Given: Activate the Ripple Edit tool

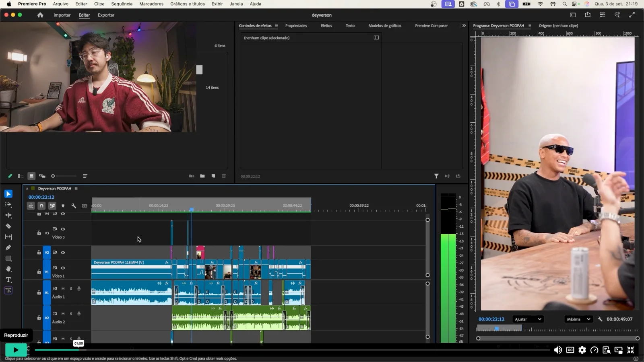Looking at the screenshot, I should click(x=8, y=215).
